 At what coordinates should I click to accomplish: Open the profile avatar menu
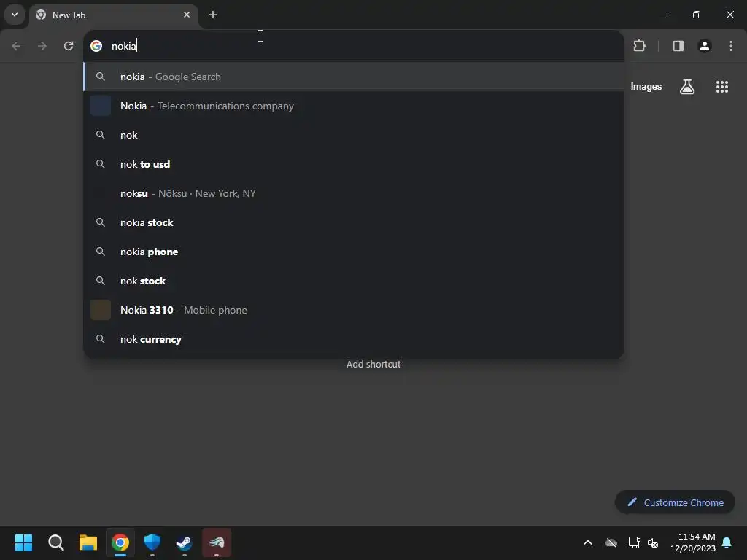click(x=704, y=46)
